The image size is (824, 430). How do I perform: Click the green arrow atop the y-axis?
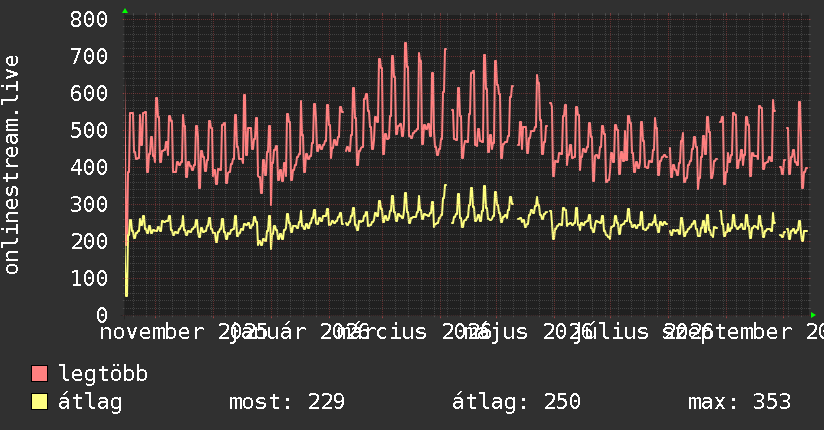tap(125, 11)
